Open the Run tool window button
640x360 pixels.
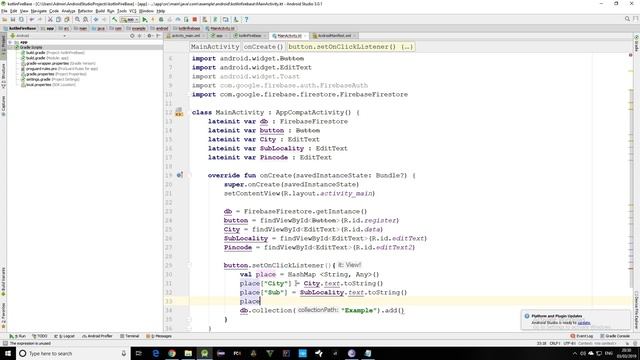[18, 336]
